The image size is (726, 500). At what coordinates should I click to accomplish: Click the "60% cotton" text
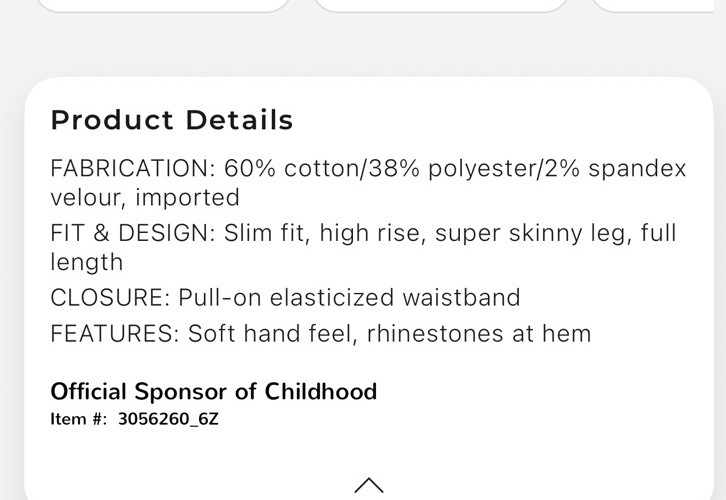[x=284, y=168]
